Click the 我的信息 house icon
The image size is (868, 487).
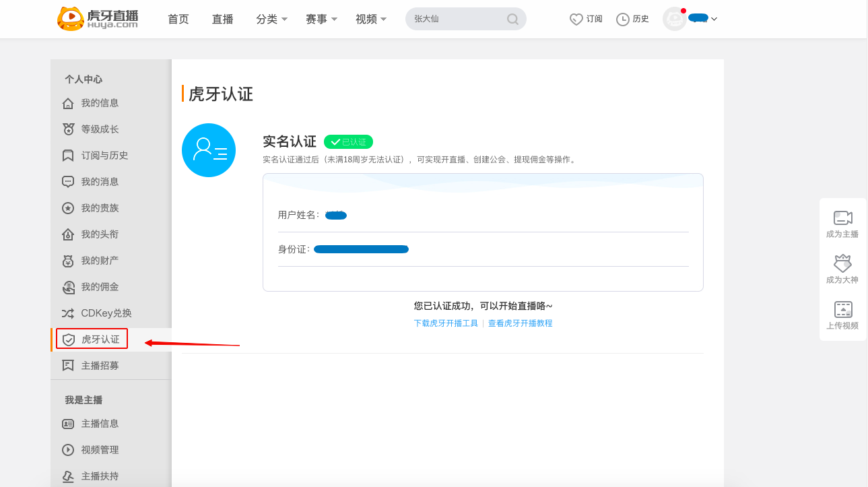click(x=68, y=103)
